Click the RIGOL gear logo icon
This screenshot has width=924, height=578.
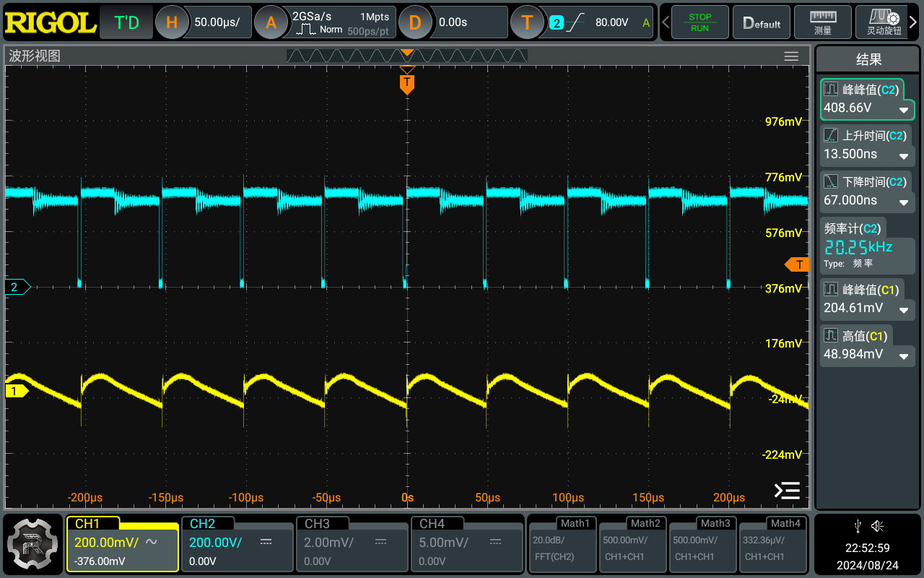click(x=32, y=543)
